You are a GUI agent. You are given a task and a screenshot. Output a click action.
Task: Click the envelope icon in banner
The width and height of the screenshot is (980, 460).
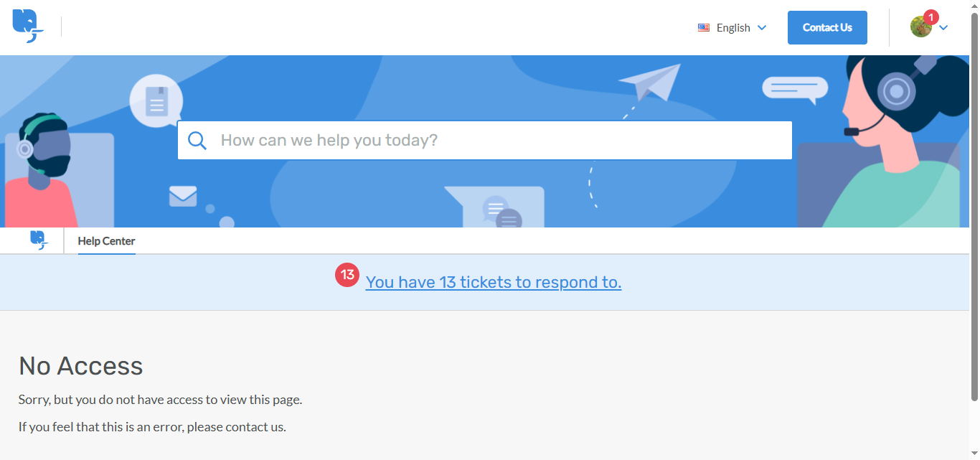[x=183, y=196]
